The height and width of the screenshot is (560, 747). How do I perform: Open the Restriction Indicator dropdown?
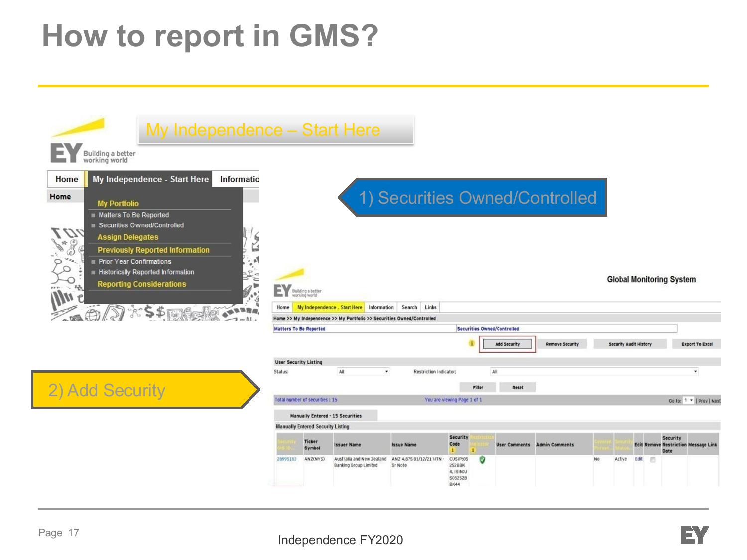(x=594, y=372)
